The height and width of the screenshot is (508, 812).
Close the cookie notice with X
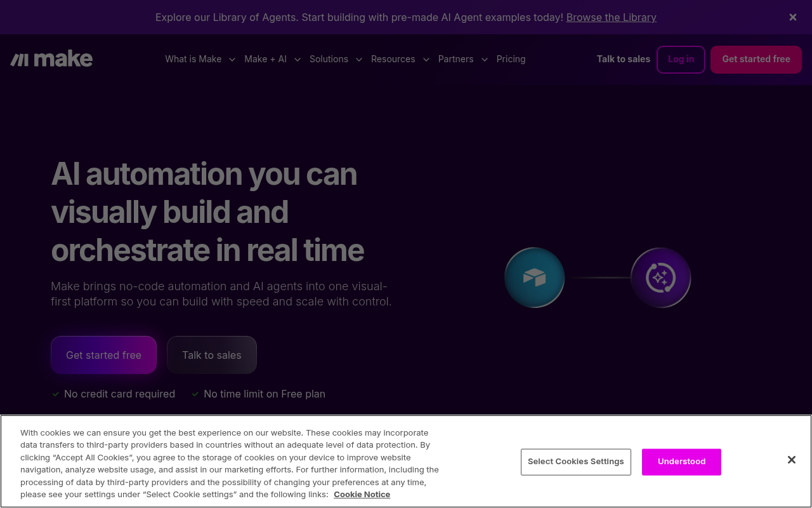click(x=791, y=460)
